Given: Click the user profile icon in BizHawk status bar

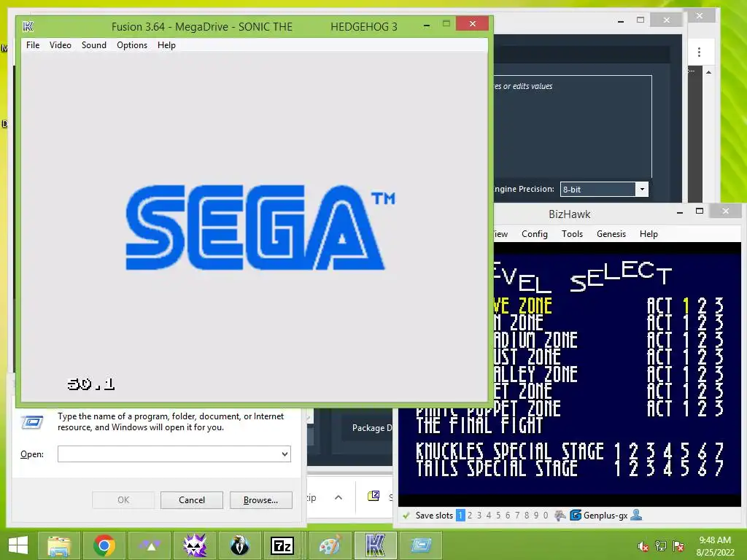Looking at the screenshot, I should [636, 516].
